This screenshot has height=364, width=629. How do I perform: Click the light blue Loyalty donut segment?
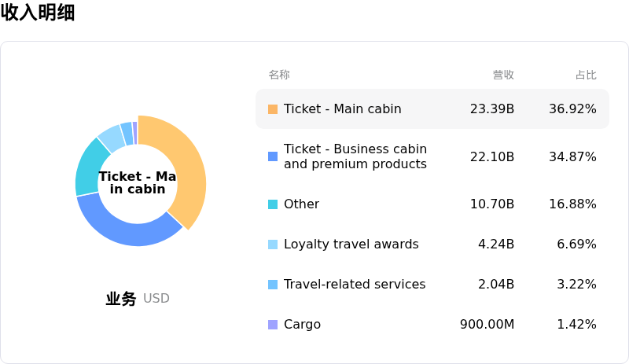[111, 137]
